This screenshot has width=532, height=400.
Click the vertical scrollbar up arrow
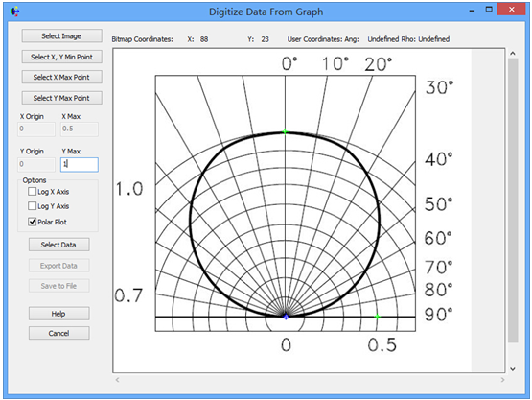(513, 54)
